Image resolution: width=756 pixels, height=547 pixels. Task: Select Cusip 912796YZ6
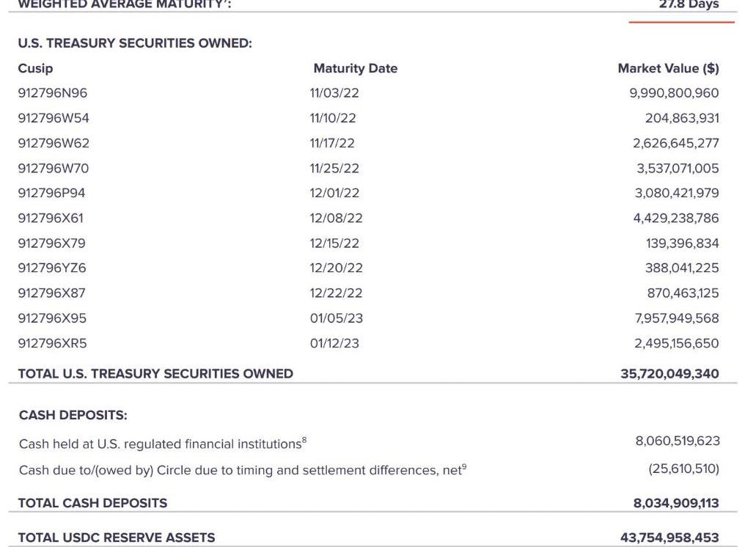pos(52,268)
